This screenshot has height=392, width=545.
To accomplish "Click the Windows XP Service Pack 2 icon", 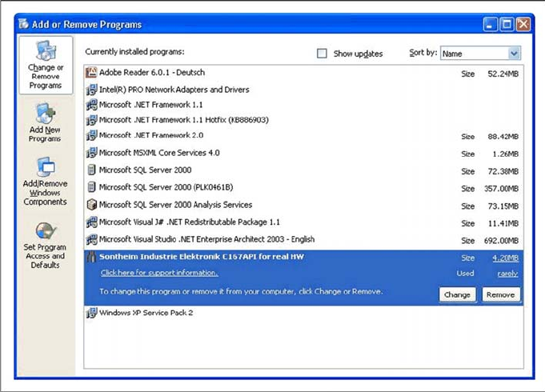I will coord(91,313).
